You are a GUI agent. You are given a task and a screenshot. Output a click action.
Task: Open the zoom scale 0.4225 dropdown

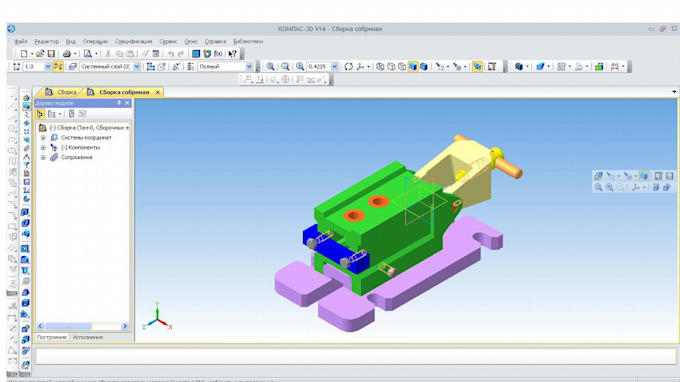(334, 66)
